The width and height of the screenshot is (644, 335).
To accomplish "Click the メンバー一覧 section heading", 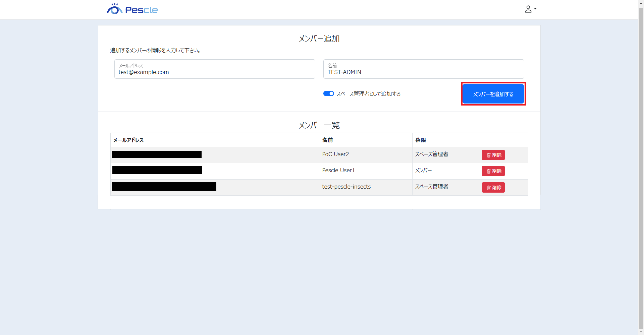I will pos(319,125).
